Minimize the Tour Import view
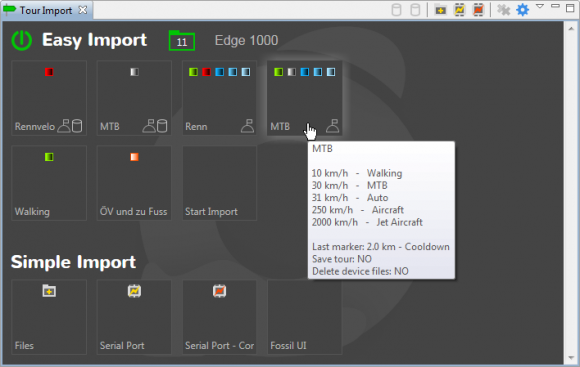580x367 pixels. pos(555,6)
